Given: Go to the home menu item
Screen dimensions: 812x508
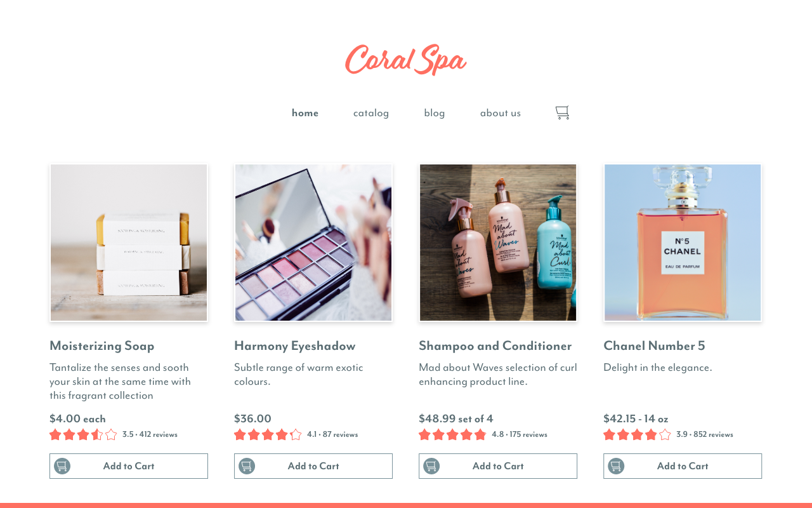Looking at the screenshot, I should click(305, 113).
